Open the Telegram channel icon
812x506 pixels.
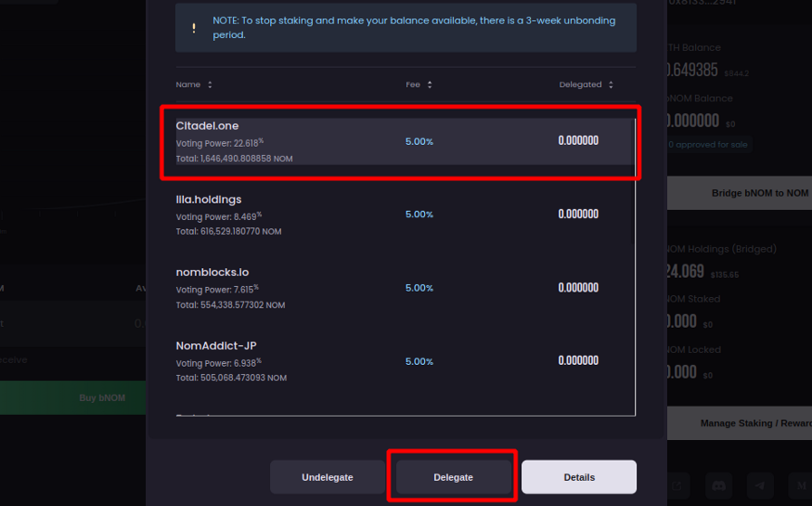click(760, 485)
